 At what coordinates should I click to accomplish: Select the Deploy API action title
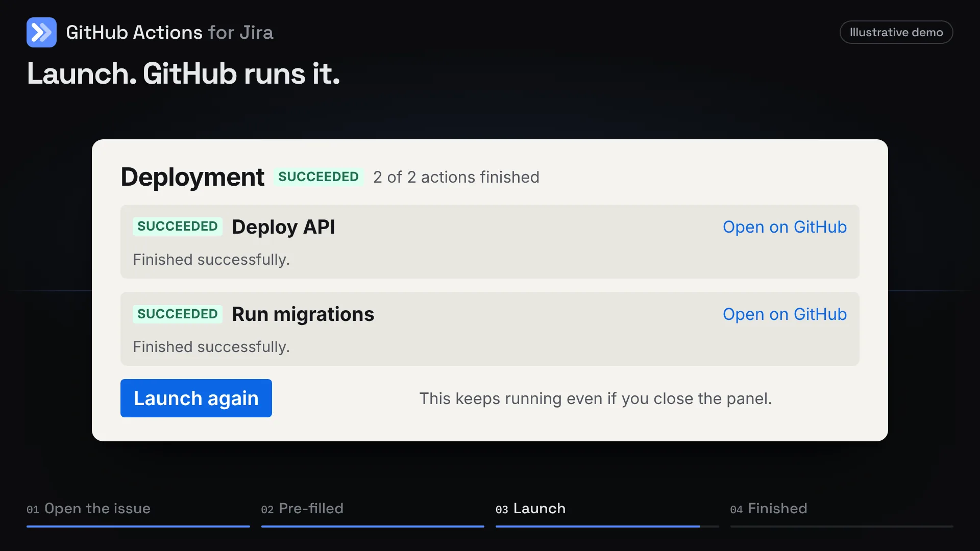[x=283, y=227]
